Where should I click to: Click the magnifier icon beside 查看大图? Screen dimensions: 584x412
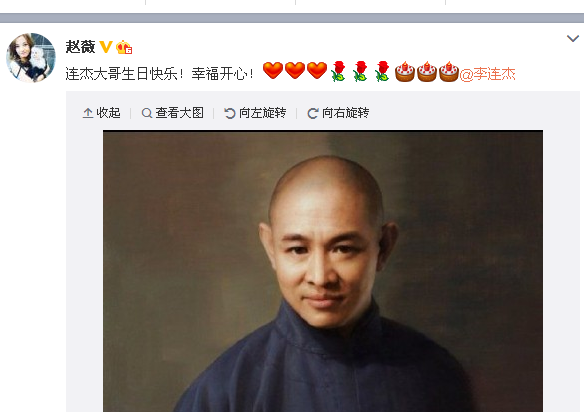click(x=147, y=113)
